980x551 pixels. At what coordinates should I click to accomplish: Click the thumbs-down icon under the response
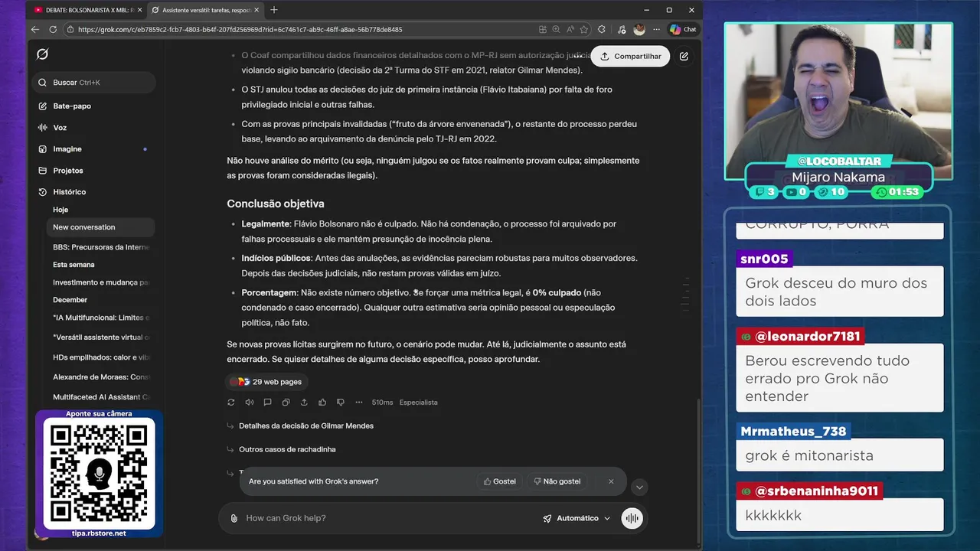pos(341,403)
